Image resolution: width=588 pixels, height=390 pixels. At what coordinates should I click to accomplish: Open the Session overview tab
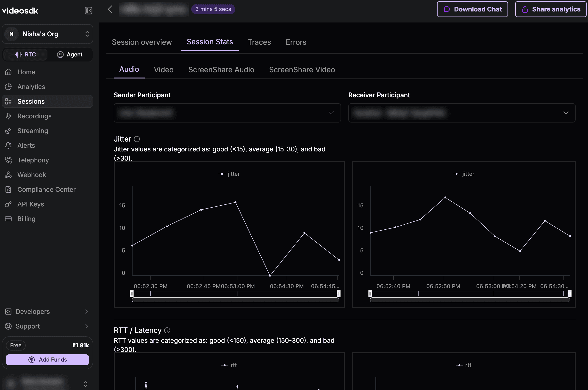coord(142,42)
